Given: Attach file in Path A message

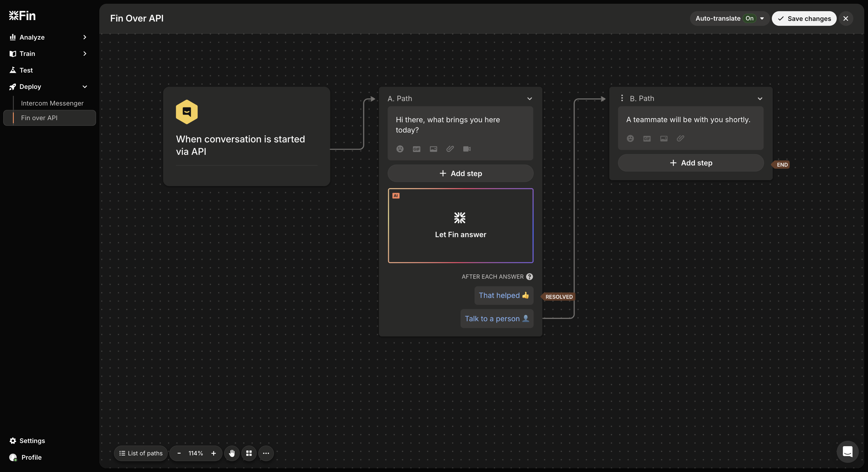Looking at the screenshot, I should click(450, 149).
